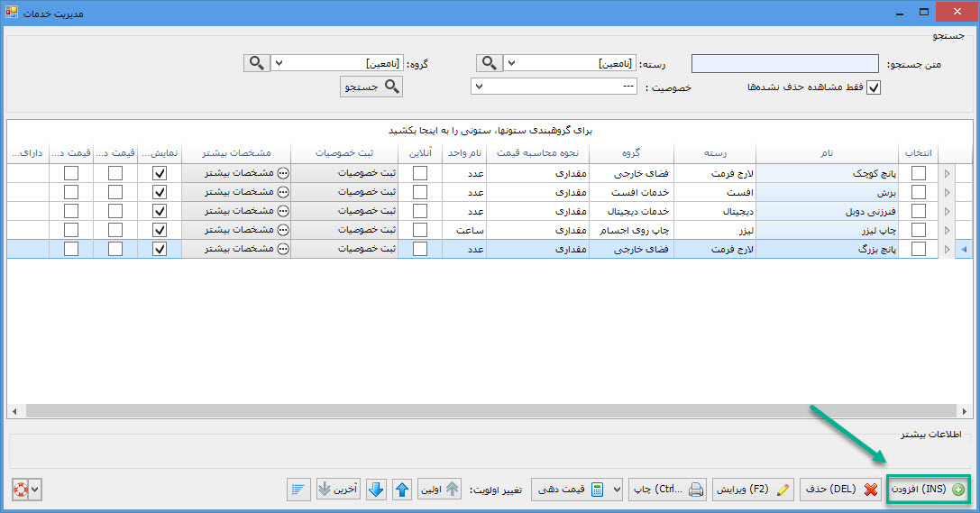Sort by رسته column header
The width and height of the screenshot is (980, 513).
click(x=715, y=153)
